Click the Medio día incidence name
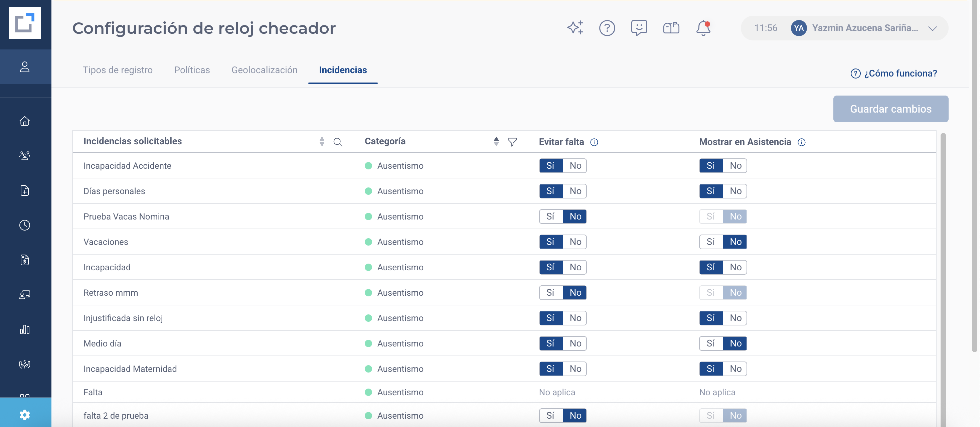980x427 pixels. (x=102, y=343)
